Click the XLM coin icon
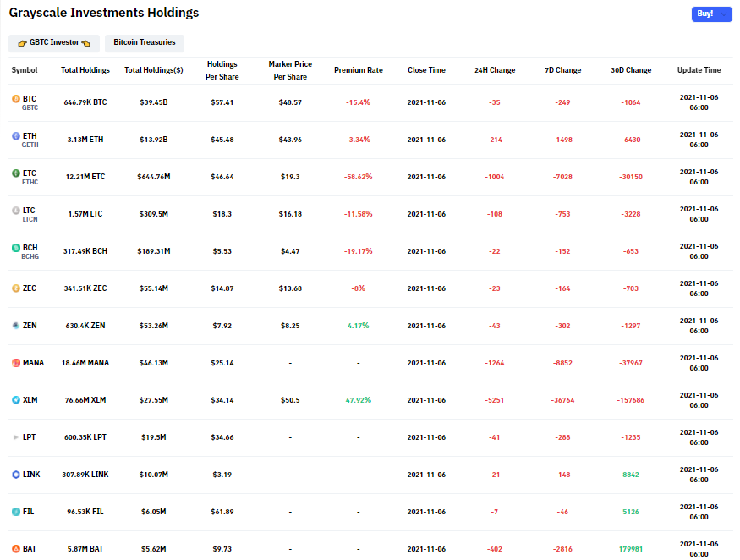 tap(16, 400)
